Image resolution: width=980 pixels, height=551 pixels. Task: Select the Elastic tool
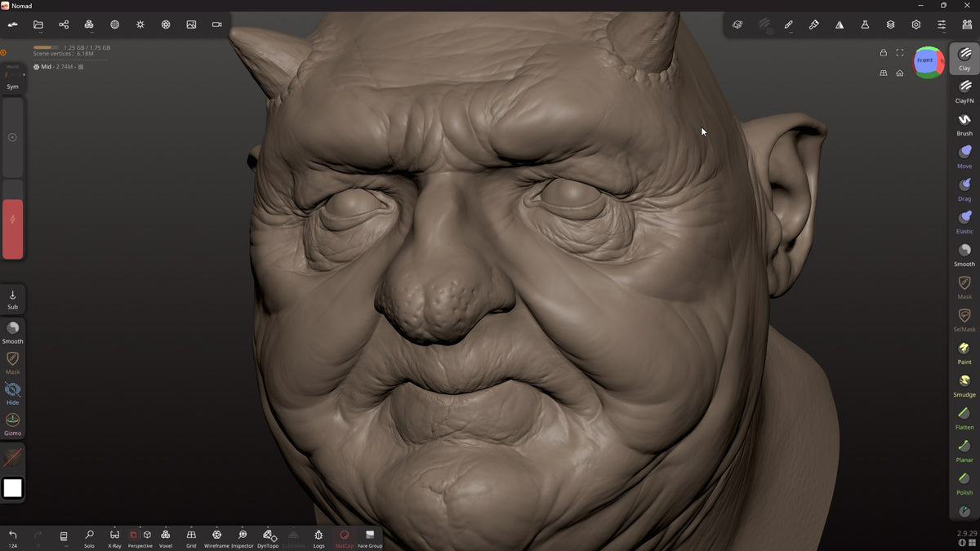[x=964, y=222]
